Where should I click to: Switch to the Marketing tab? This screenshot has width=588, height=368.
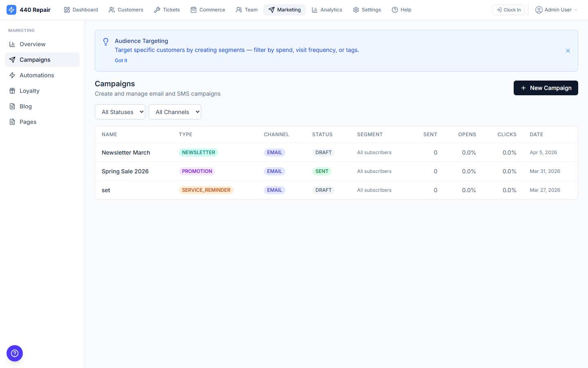click(x=285, y=9)
